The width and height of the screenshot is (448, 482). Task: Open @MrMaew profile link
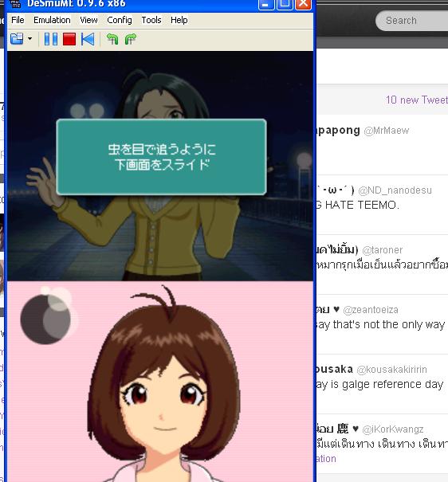point(387,131)
